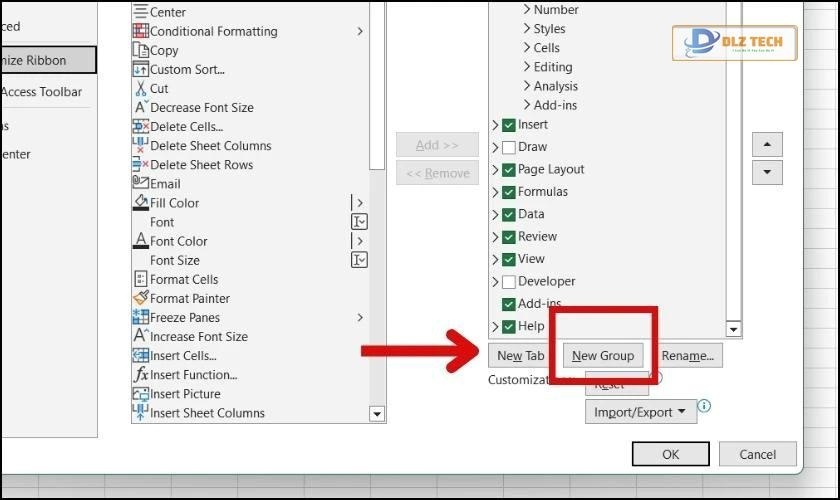Screen dimensions: 840x500
Task: Open Quick Access Toolbar category
Action: click(x=42, y=92)
